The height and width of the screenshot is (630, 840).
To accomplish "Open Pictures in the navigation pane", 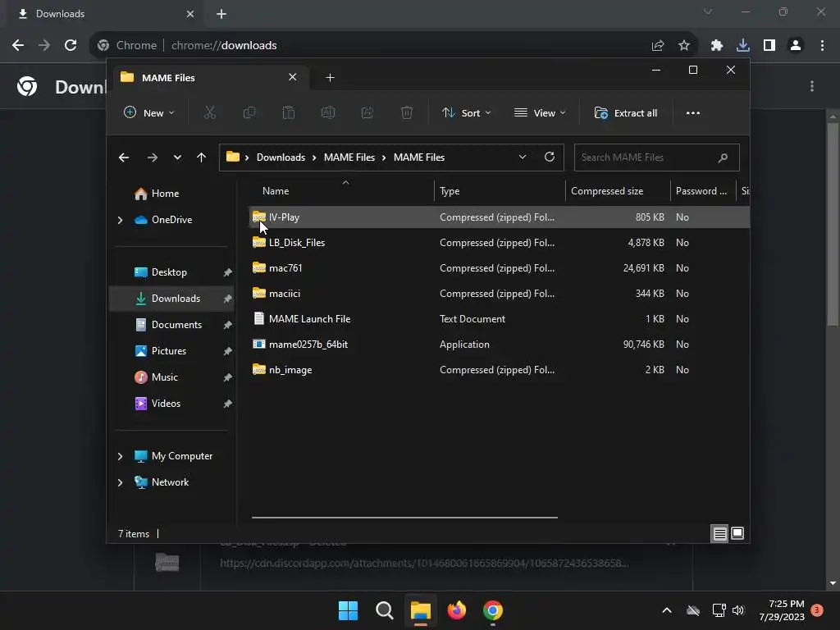I will click(169, 351).
